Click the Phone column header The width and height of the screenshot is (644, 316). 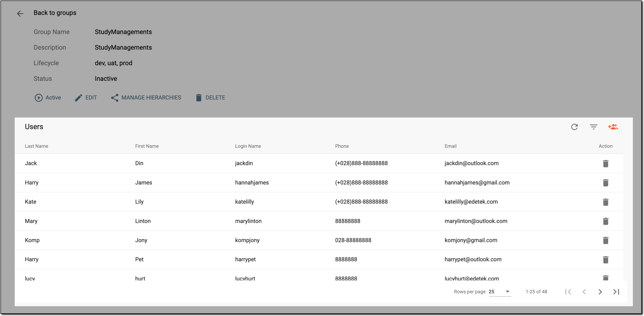click(342, 146)
